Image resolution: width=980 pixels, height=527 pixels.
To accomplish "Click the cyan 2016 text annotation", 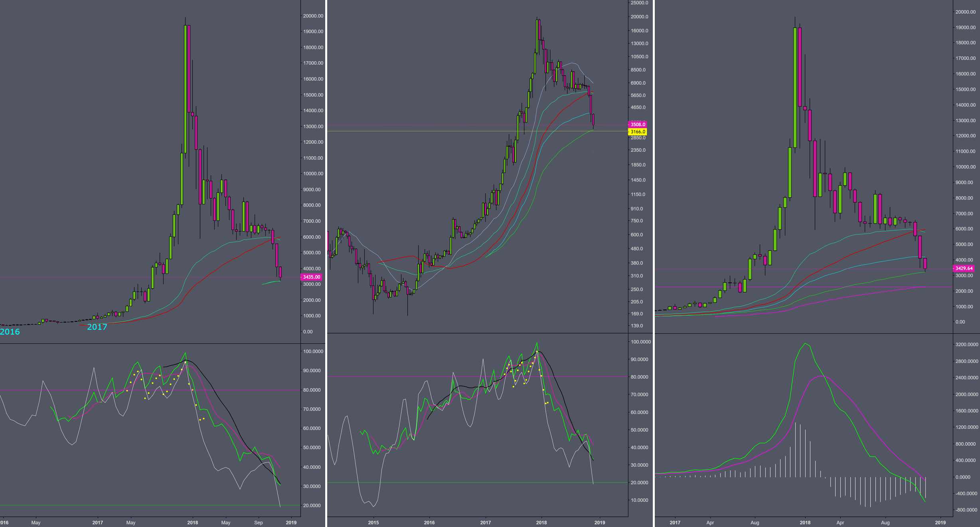I will (x=10, y=332).
